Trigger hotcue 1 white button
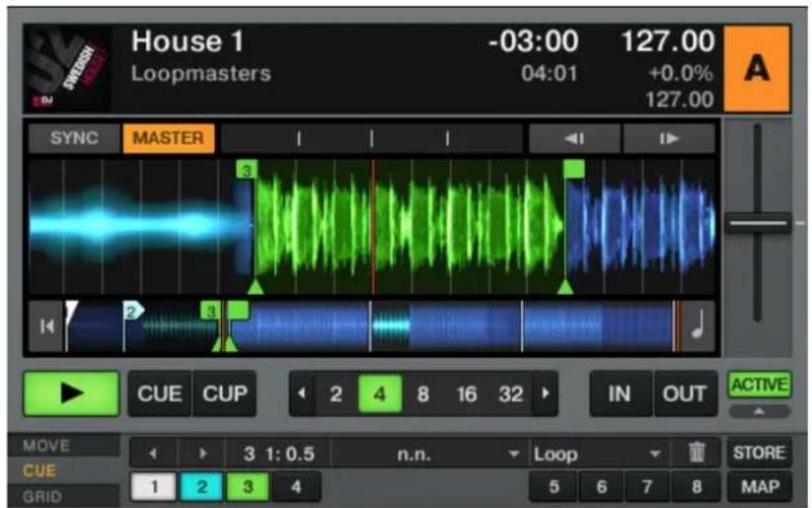This screenshot has height=508, width=812. tap(154, 486)
